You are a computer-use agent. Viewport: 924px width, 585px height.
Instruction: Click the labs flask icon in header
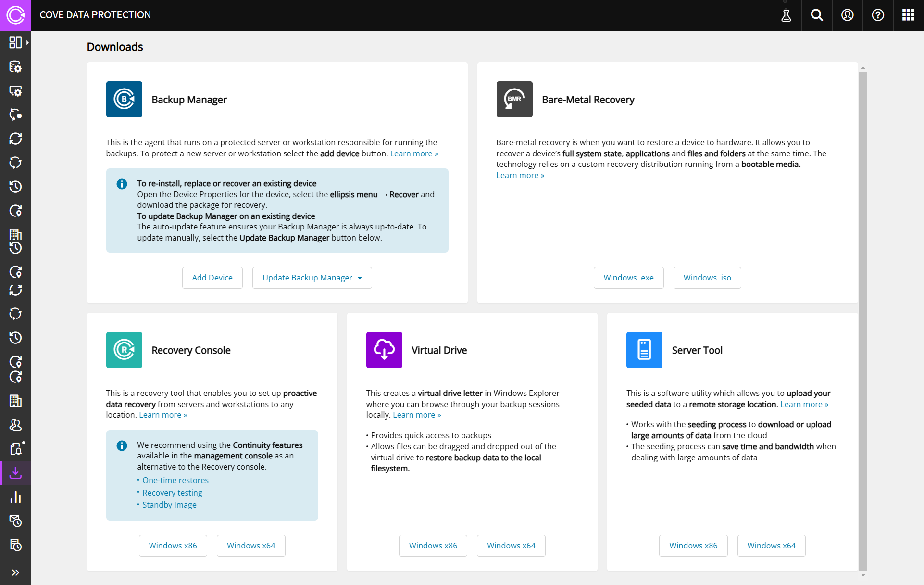(786, 15)
